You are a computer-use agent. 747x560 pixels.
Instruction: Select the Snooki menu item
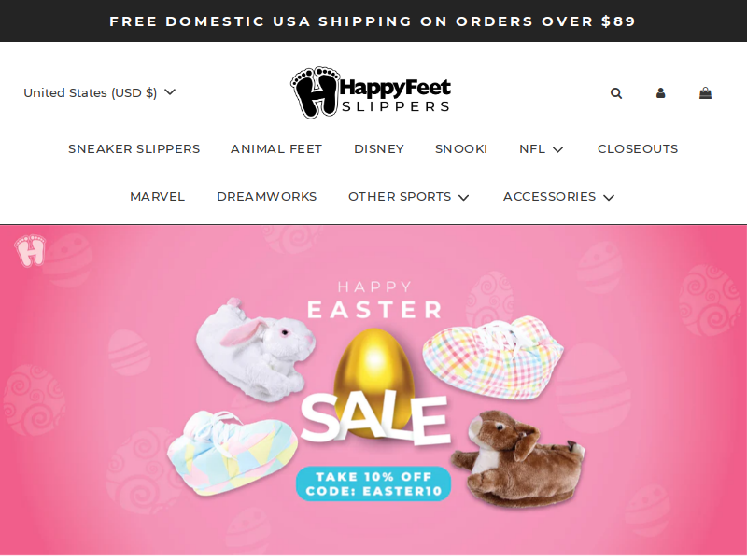point(461,149)
